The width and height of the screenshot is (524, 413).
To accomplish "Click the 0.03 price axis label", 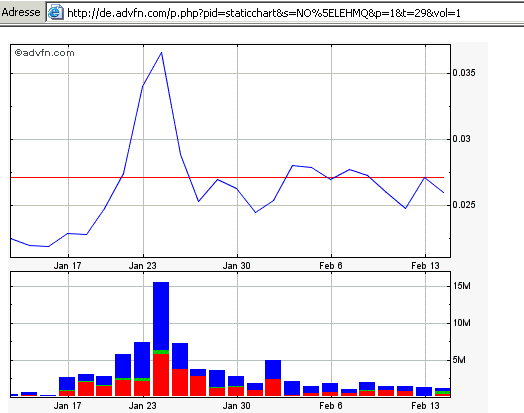I will [461, 139].
